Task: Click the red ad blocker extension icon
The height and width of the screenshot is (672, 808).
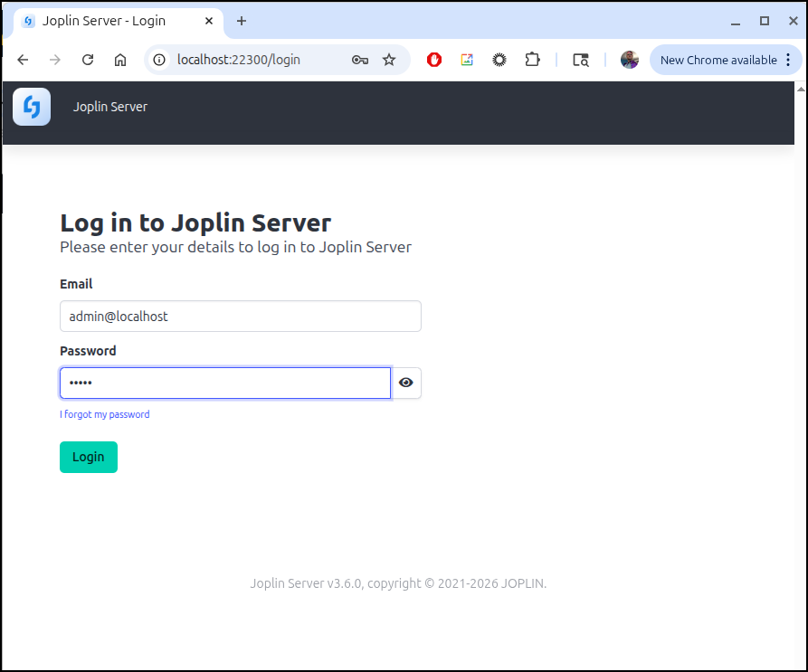Action: [434, 60]
